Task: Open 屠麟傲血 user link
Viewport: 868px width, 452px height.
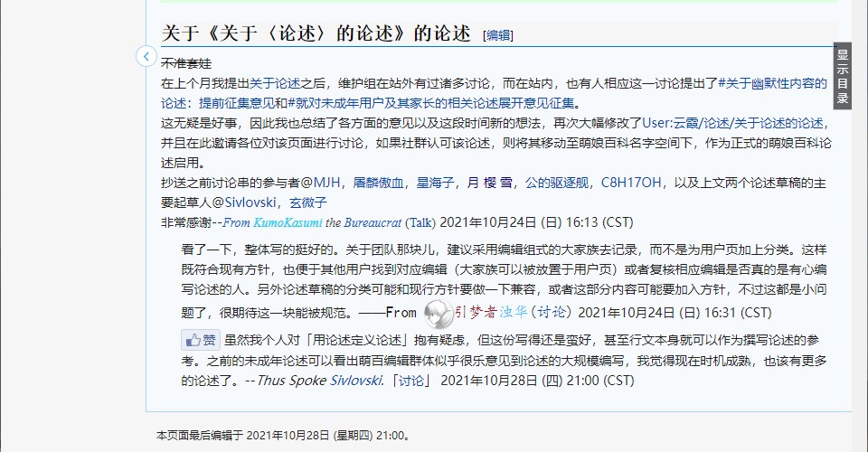Action: [380, 183]
